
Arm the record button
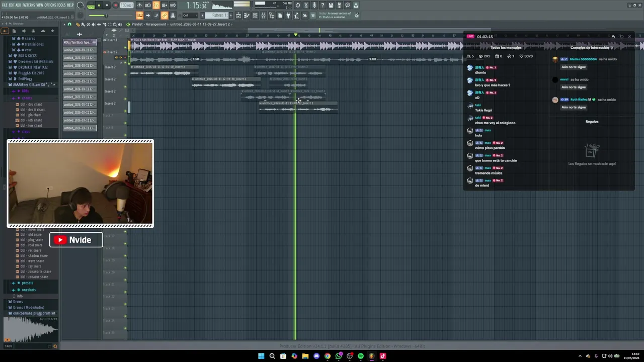pyautogui.click(x=115, y=5)
